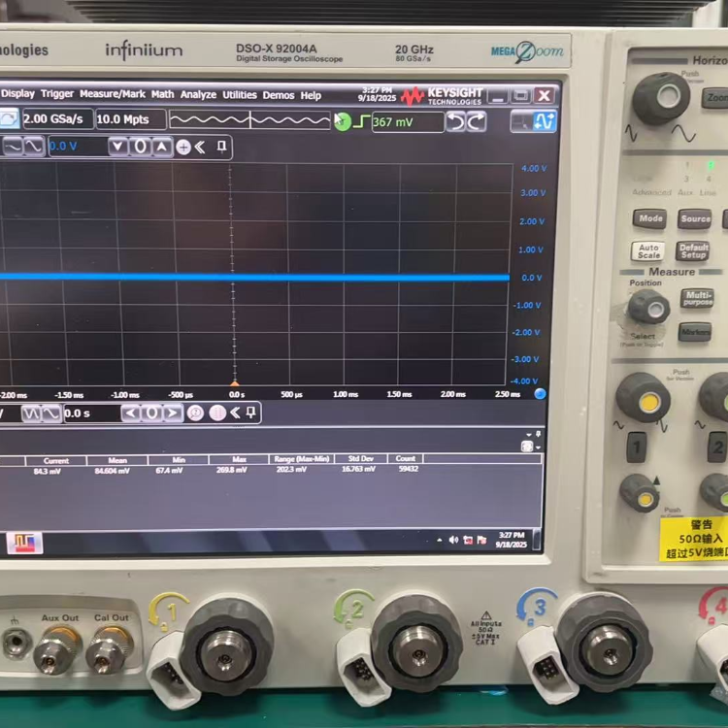Click the round zoom icon in horizontal toolbar
The width and height of the screenshot is (728, 728).
[x=195, y=413]
